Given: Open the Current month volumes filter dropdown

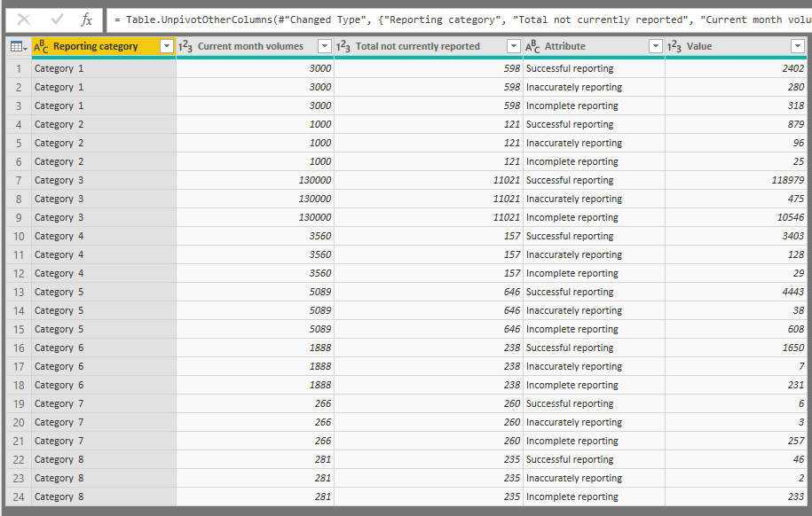Looking at the screenshot, I should click(325, 47).
